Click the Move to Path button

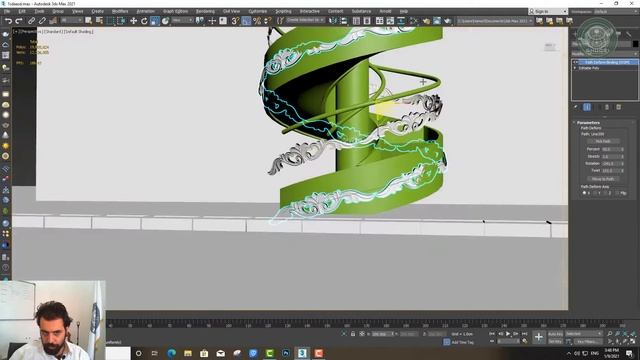point(603,179)
